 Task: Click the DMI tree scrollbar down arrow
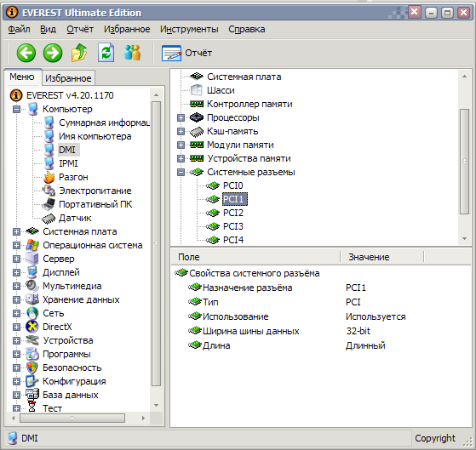pyautogui.click(x=464, y=239)
